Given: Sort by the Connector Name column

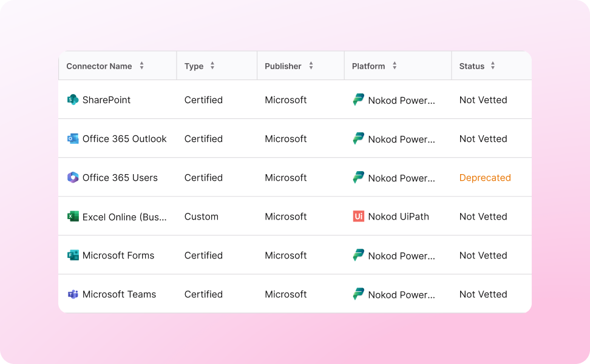Looking at the screenshot, I should (x=141, y=66).
